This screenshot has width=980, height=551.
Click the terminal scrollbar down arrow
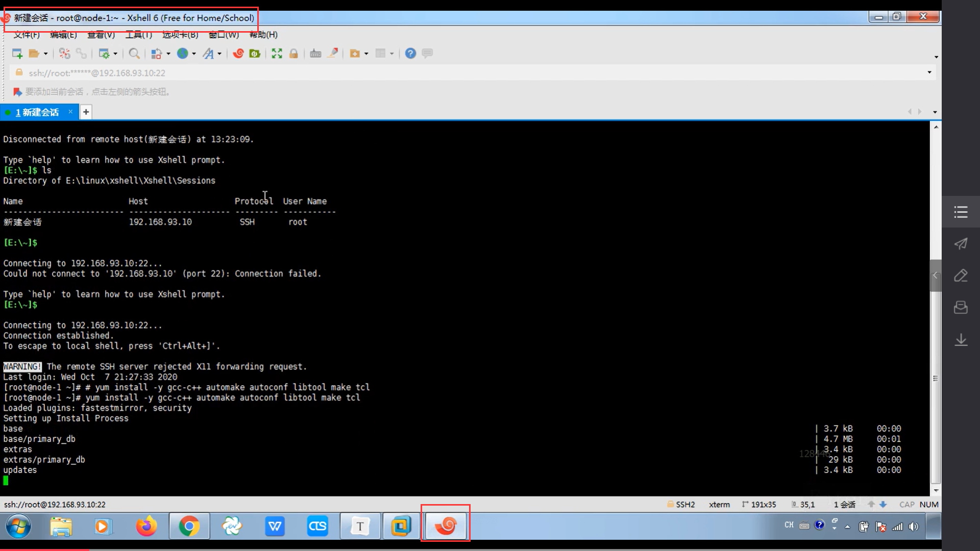936,490
